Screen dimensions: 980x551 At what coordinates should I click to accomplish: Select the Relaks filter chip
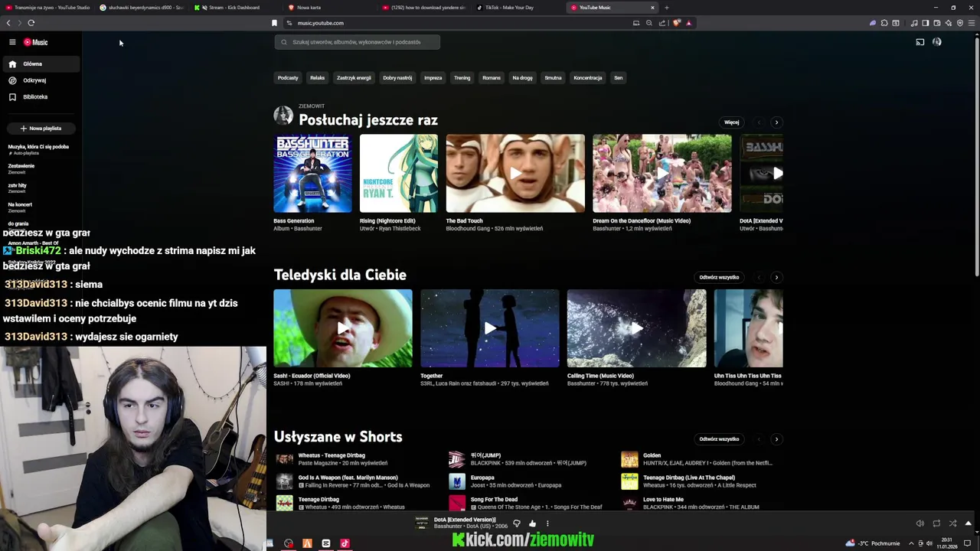tap(317, 77)
